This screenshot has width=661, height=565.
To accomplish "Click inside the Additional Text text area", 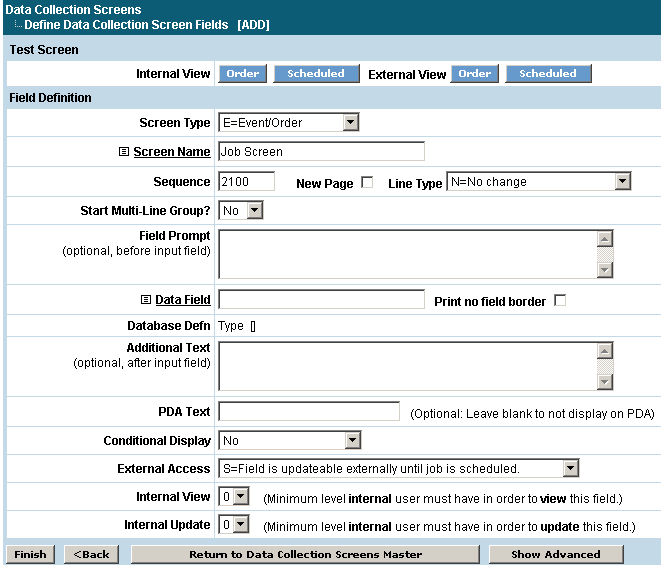I will click(408, 366).
